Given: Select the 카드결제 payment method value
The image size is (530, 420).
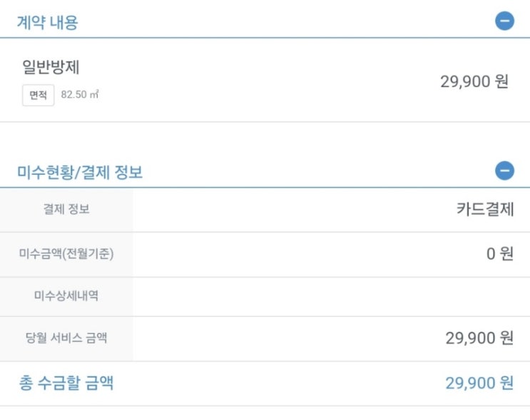Looking at the screenshot, I should (485, 210).
